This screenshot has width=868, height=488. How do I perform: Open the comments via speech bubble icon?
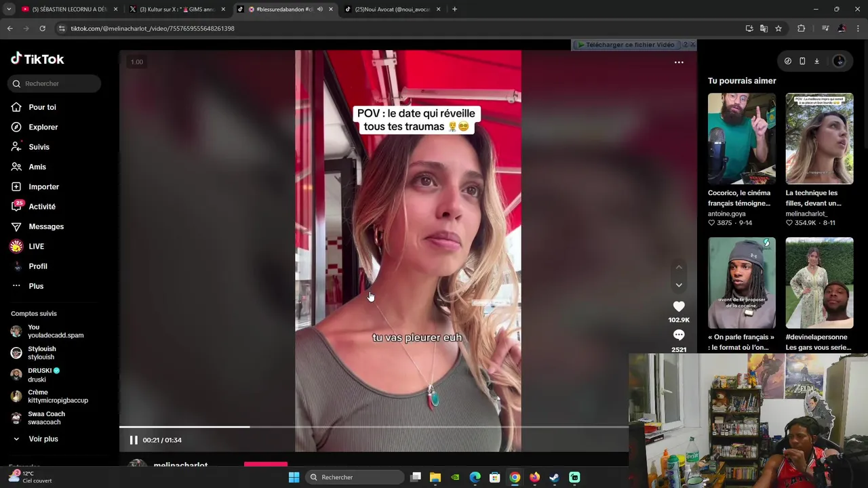pos(679,335)
